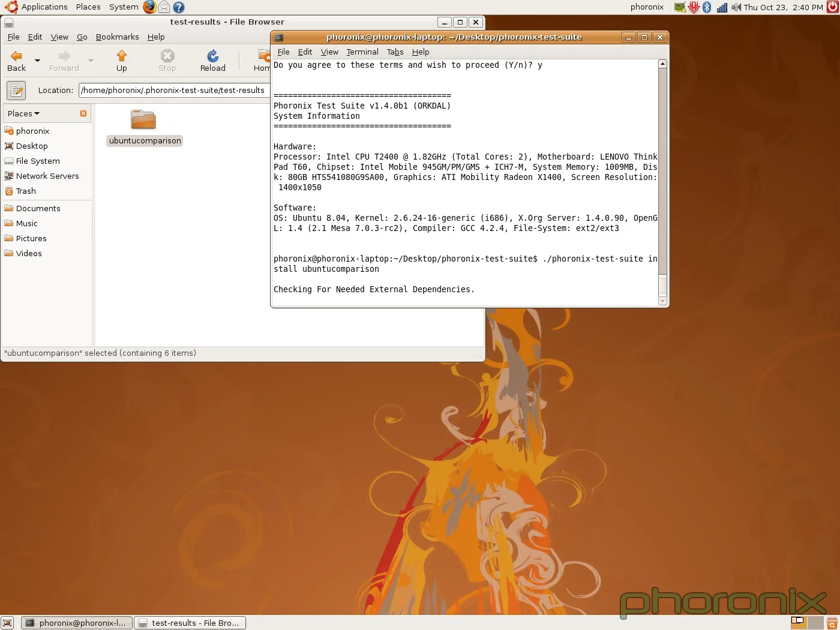This screenshot has height=630, width=840.
Task: Maximize the File Browser window
Action: [x=460, y=22]
